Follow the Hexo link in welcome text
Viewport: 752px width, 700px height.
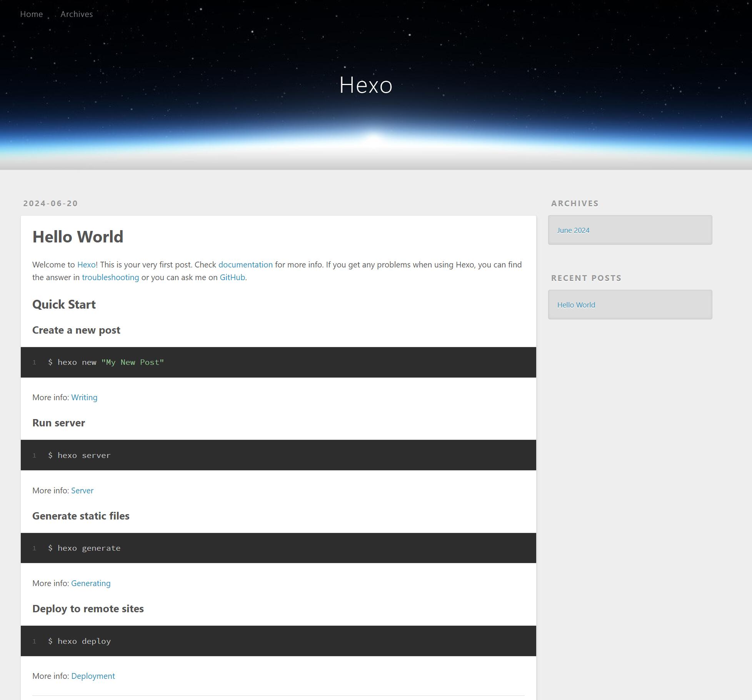pyautogui.click(x=86, y=265)
